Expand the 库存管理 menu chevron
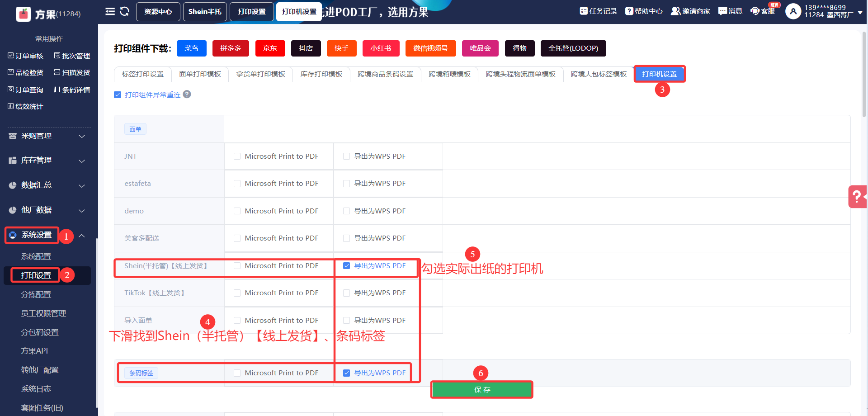 point(82,161)
